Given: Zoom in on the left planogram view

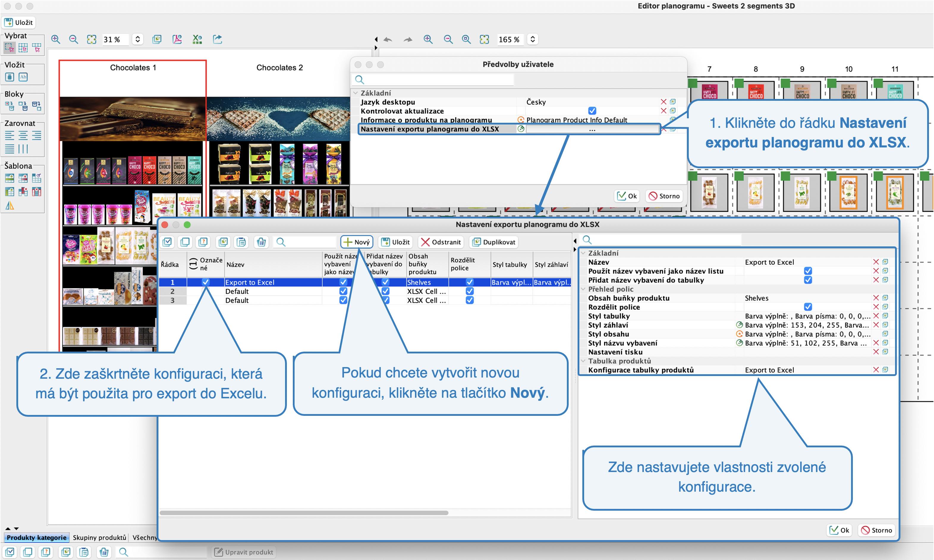Looking at the screenshot, I should [56, 39].
